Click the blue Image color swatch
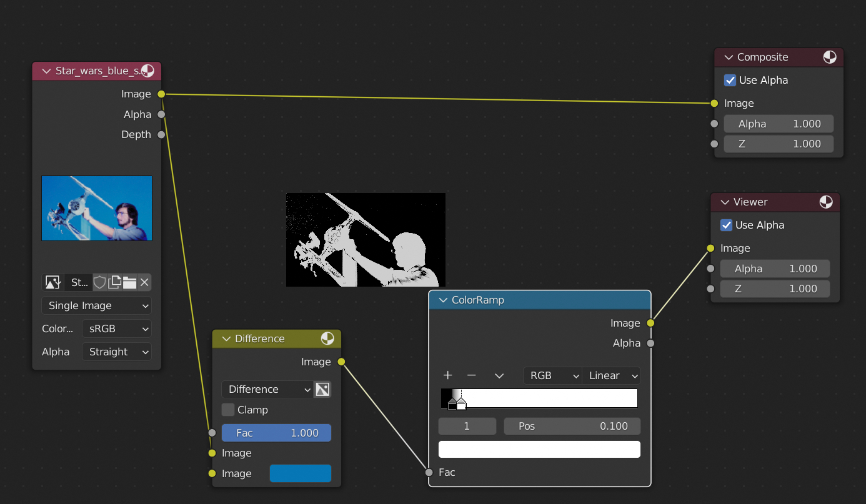Viewport: 866px width, 504px height. point(301,473)
